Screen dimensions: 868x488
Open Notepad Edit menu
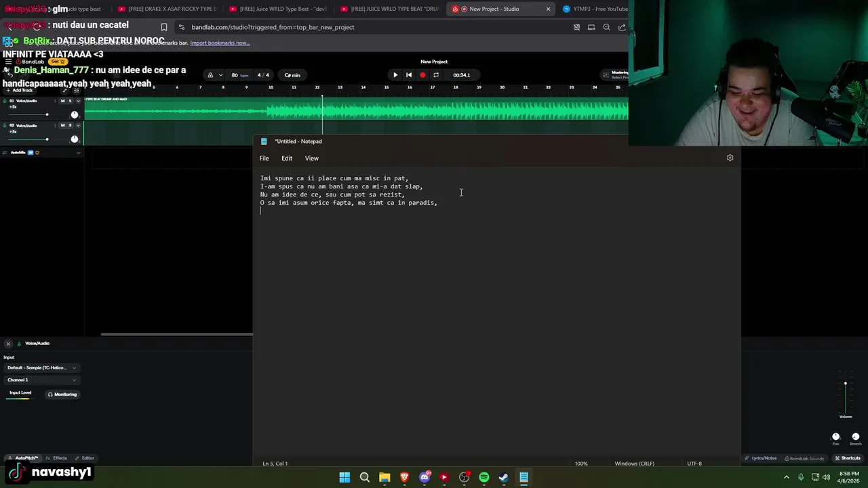click(287, 159)
